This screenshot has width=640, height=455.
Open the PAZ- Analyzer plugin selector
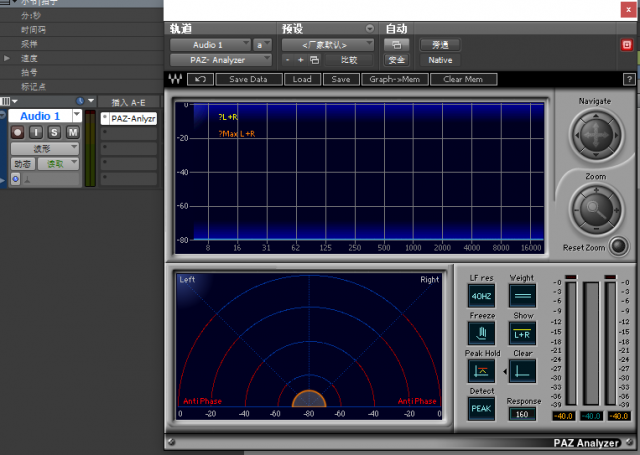point(220,60)
